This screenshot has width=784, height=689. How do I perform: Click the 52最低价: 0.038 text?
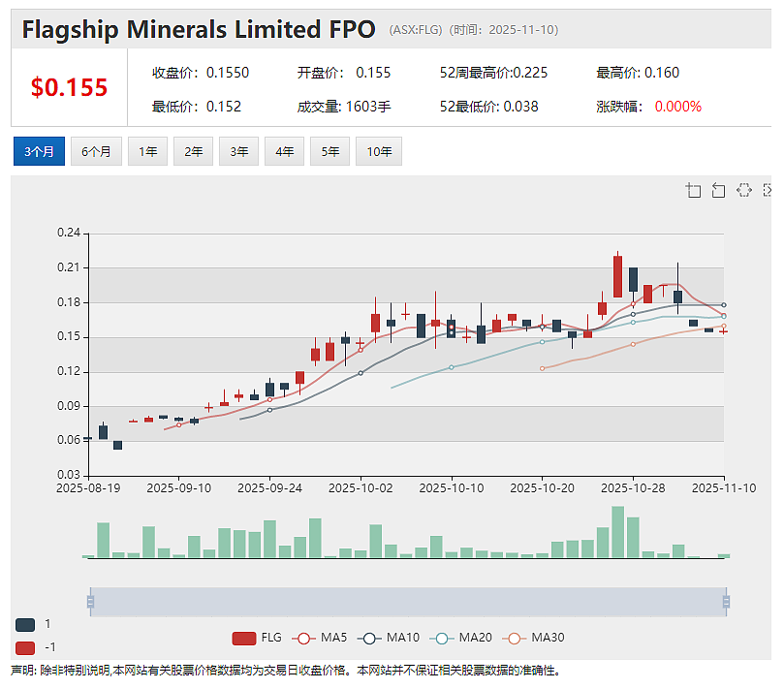coord(489,107)
